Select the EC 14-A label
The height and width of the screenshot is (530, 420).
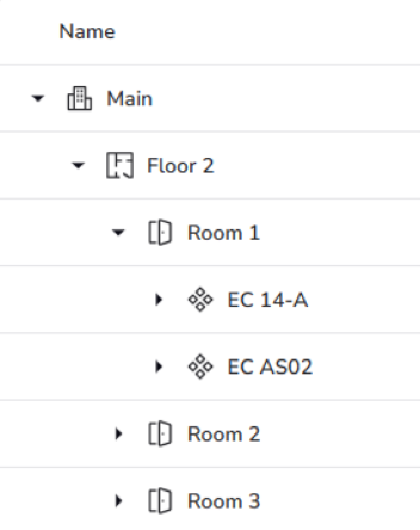click(267, 300)
